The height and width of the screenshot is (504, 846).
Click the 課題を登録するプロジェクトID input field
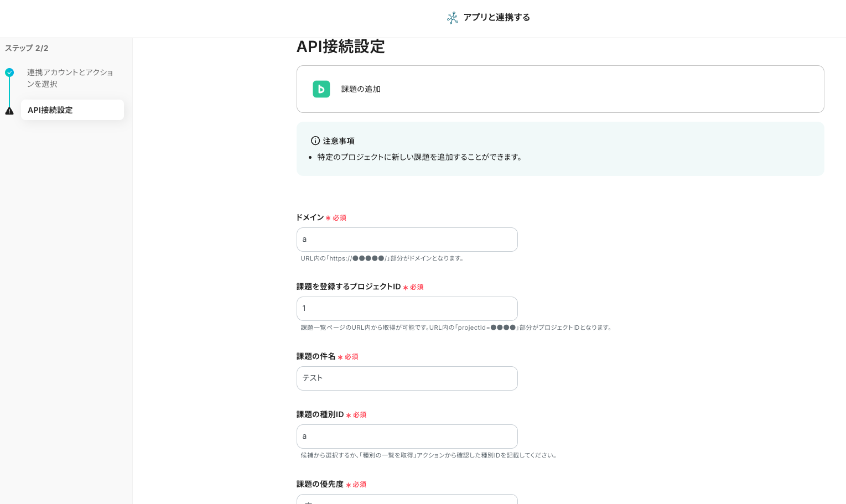click(407, 309)
